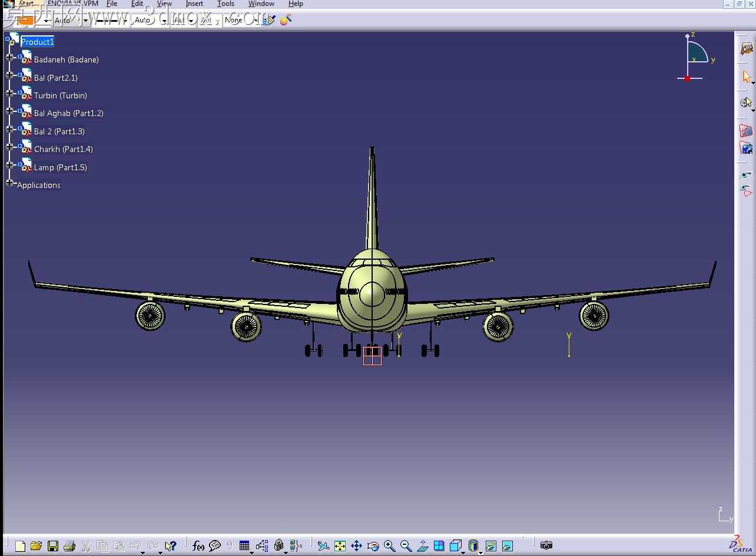
Task: Open the Help menu
Action: [296, 4]
